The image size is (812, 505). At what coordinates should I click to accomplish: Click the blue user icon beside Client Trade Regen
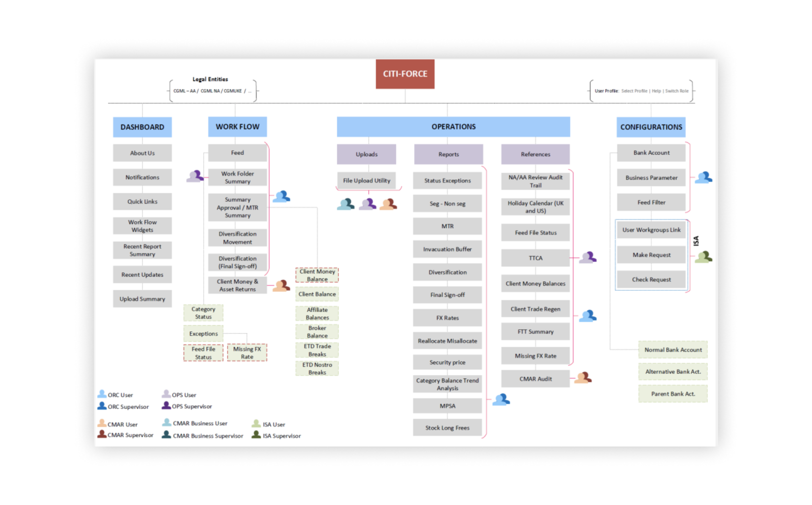[588, 316]
